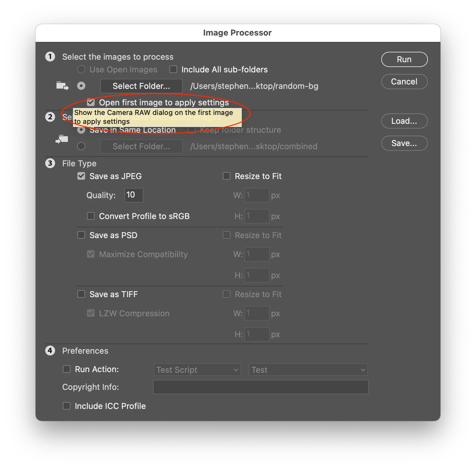Click the JPEG height H field
Image resolution: width=476 pixels, height=468 pixels.
[257, 216]
